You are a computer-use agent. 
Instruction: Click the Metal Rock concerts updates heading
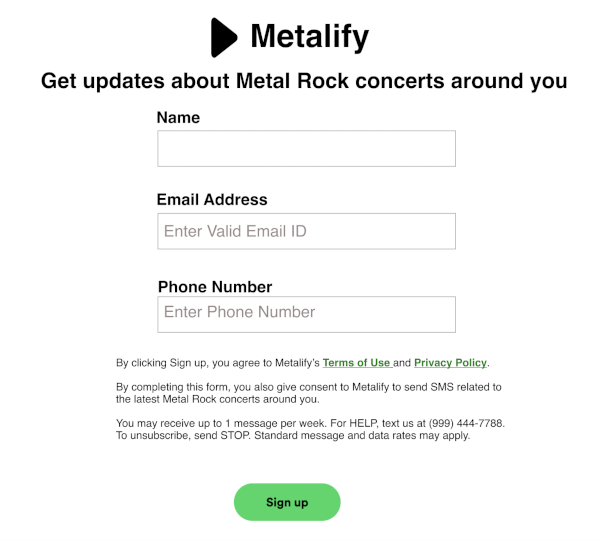click(x=304, y=81)
